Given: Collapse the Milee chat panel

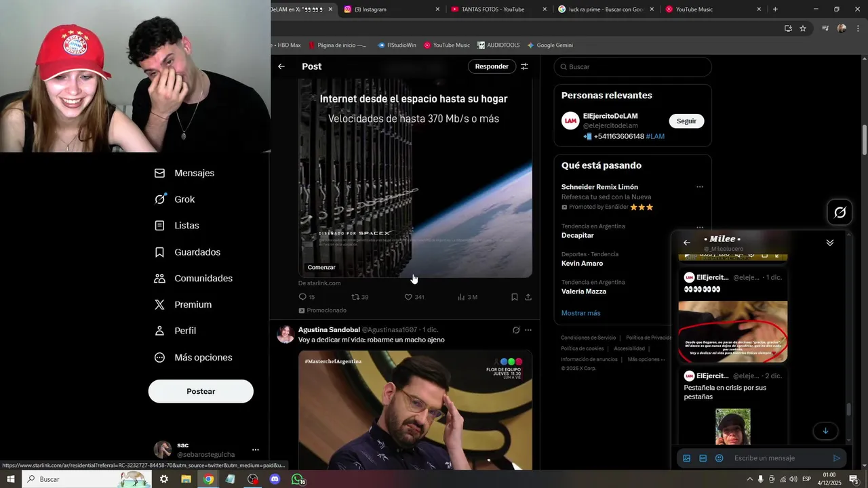Looking at the screenshot, I should pyautogui.click(x=829, y=243).
